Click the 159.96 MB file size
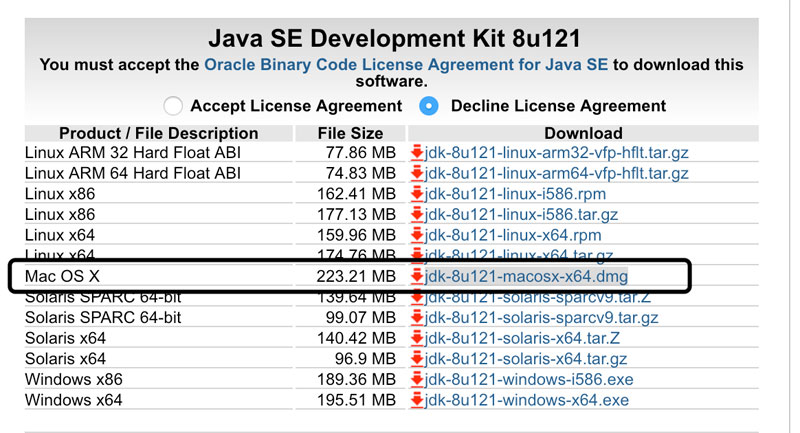Viewport: 800px width, 433px height. [x=356, y=235]
